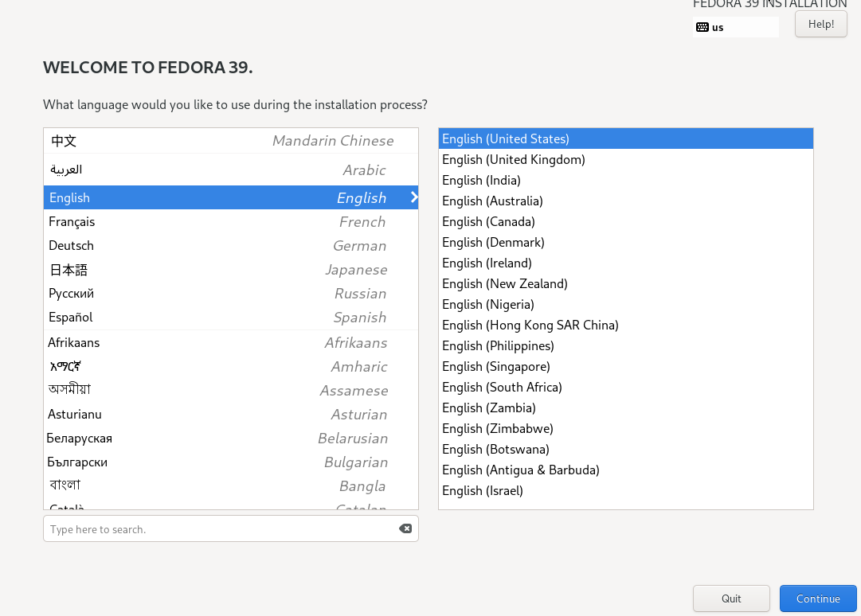Select Français as installation language
Viewport: 861px width, 616px height.
231,221
